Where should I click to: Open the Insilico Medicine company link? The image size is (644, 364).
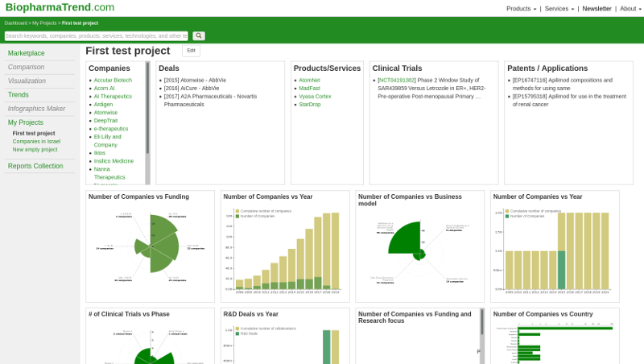click(114, 161)
